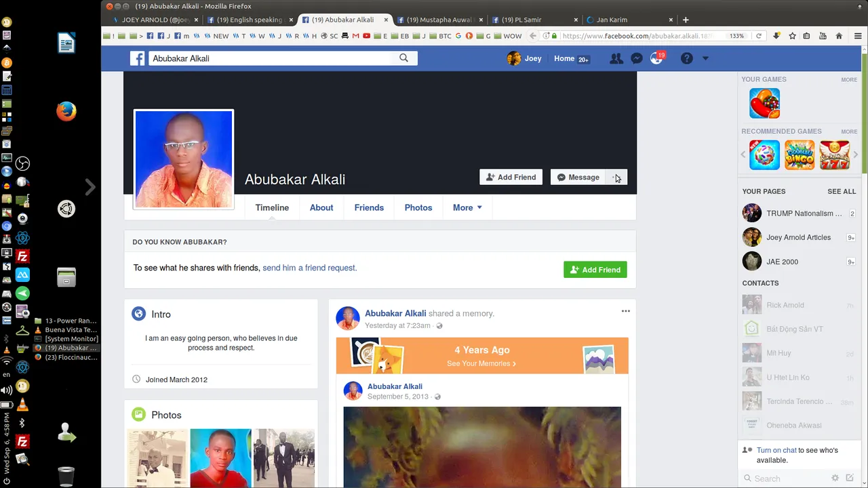Launch Firefox from the desktop icon
Screen dimensions: 868x488
click(66, 111)
